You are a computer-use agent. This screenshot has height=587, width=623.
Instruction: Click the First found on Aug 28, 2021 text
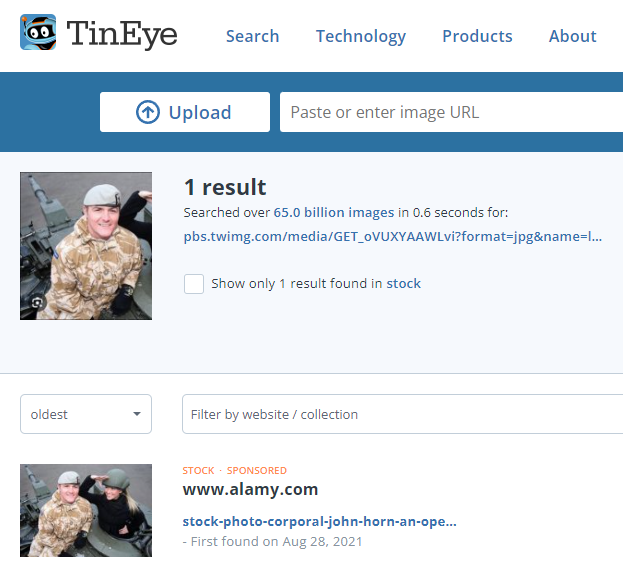(x=277, y=542)
